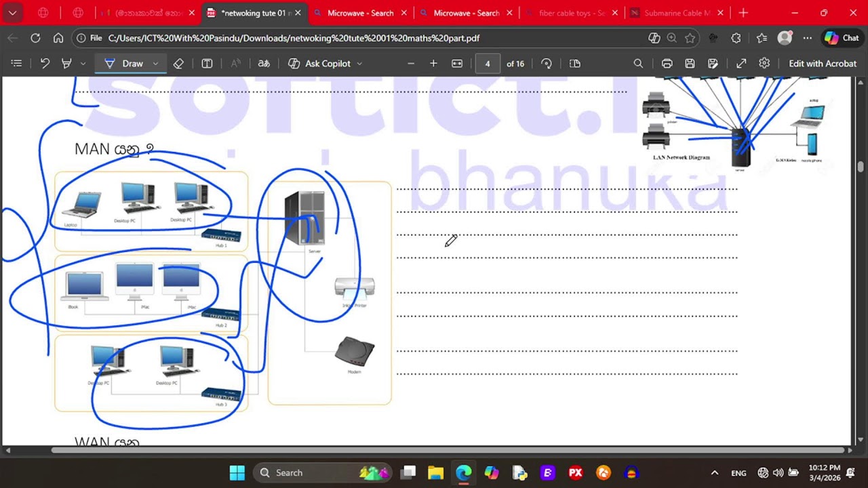Click the rotate/undo ink icon
This screenshot has width=868, height=488.
click(x=45, y=63)
